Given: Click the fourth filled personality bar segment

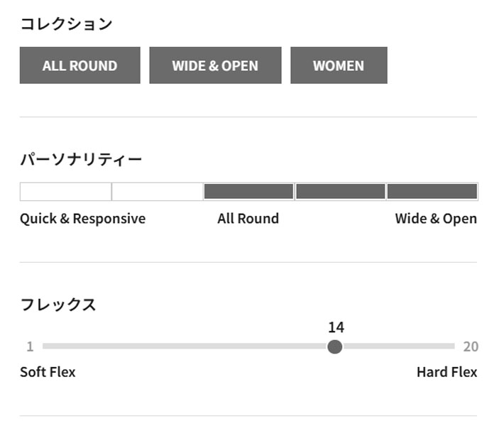Looking at the screenshot, I should tap(340, 192).
